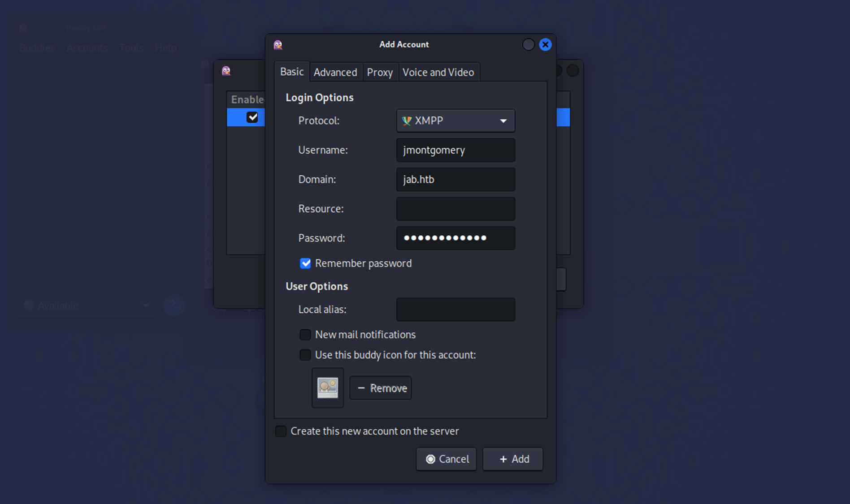This screenshot has width=850, height=504.
Task: Switch to the Basic tab
Action: tap(292, 72)
